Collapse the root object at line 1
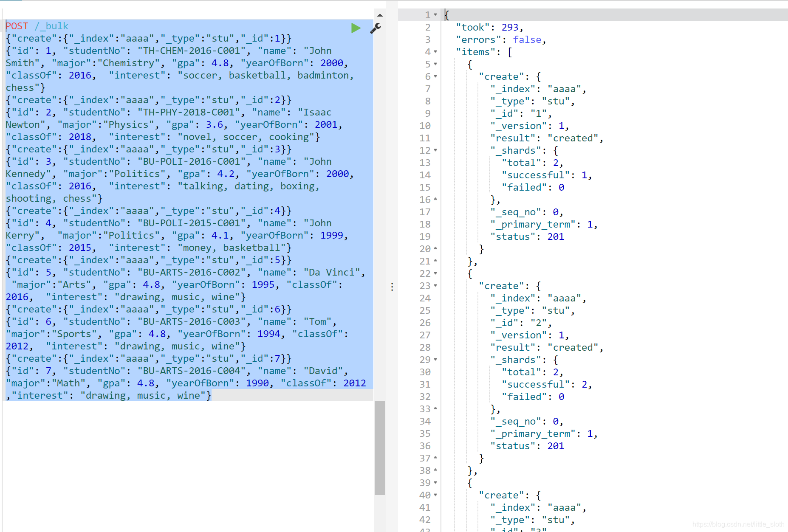 click(435, 15)
